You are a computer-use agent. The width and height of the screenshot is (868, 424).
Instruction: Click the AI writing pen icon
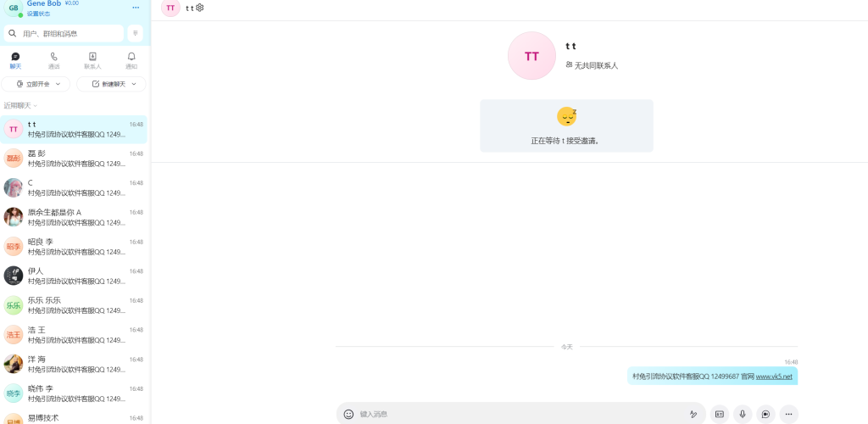point(693,414)
